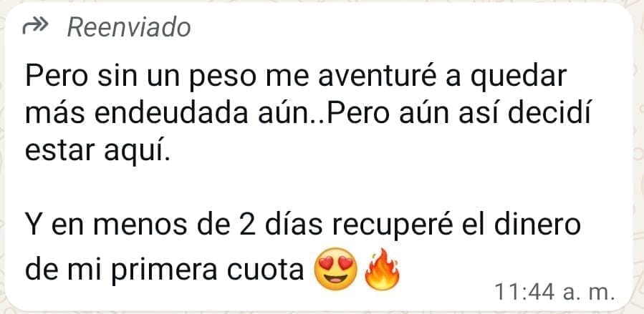This screenshot has height=314, width=644.
Task: Tap the forwarded double-arrow icon
Action: [36, 27]
